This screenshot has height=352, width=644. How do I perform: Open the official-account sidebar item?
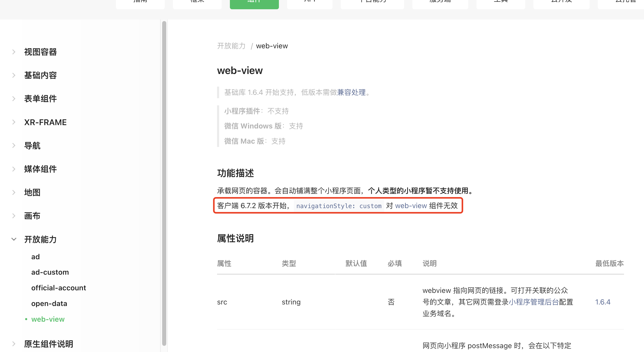click(58, 288)
